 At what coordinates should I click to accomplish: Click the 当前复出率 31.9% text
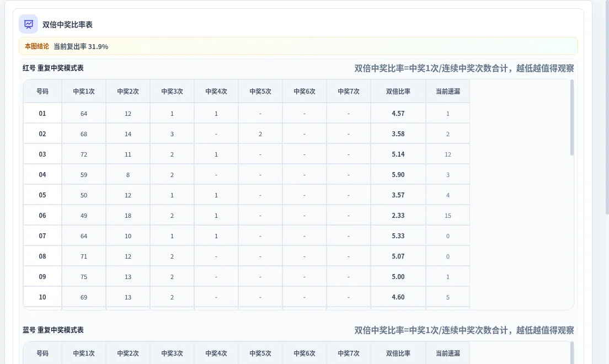81,47
